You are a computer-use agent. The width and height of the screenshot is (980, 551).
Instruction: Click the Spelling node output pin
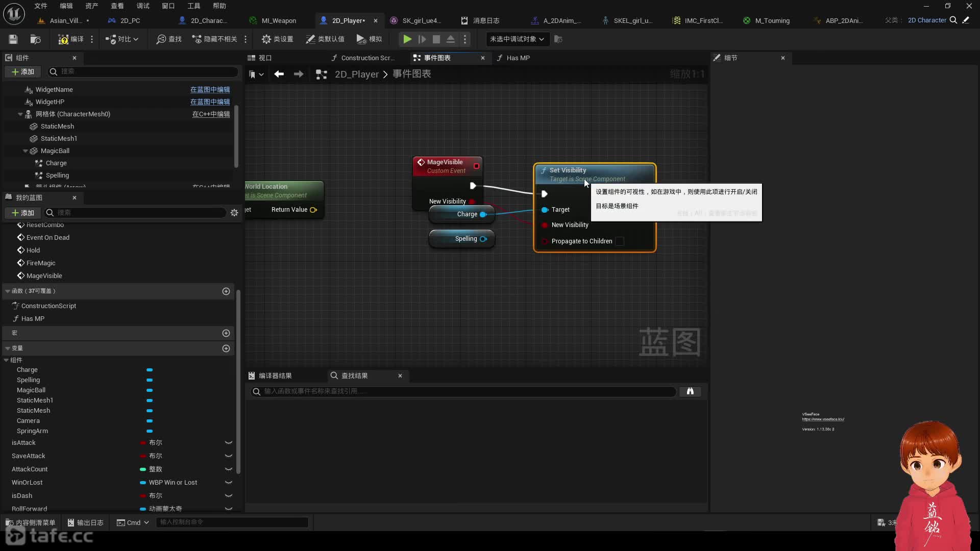click(483, 239)
